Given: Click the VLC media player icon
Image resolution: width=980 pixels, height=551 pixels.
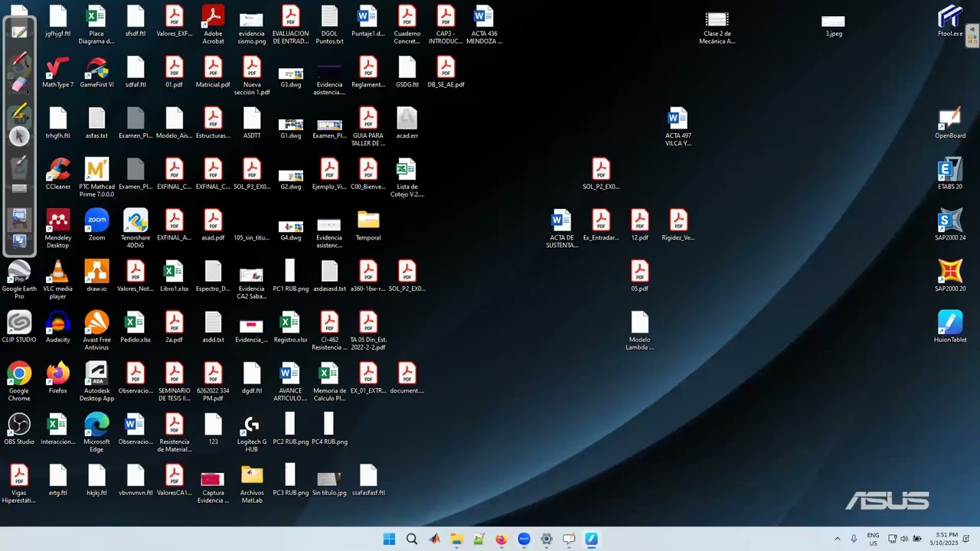Looking at the screenshot, I should [x=58, y=280].
